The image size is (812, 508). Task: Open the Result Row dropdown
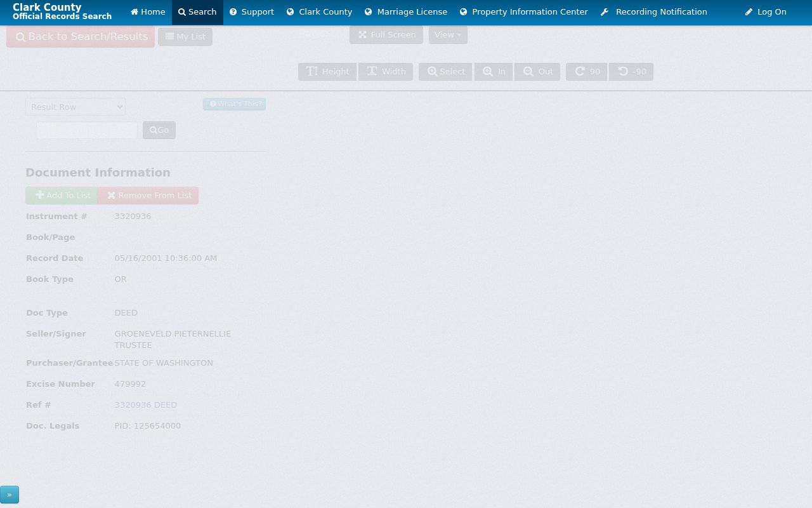click(x=75, y=107)
